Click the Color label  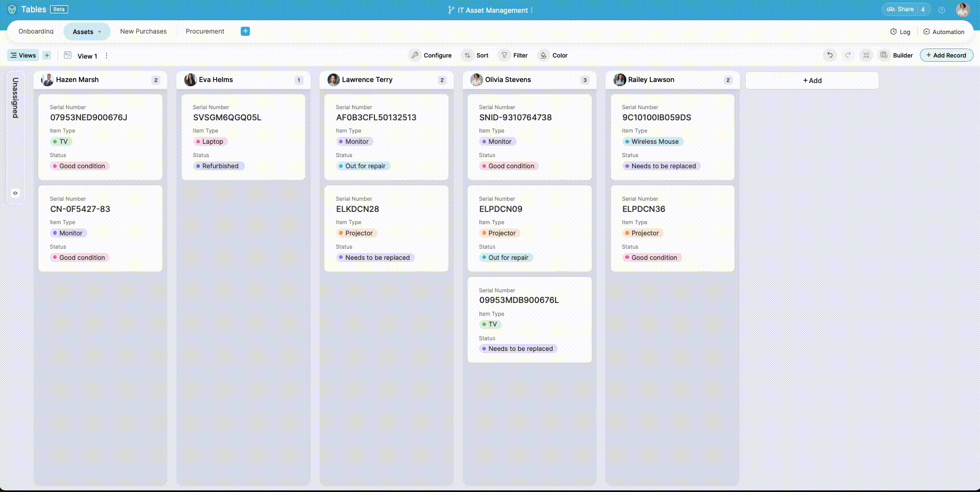point(560,55)
